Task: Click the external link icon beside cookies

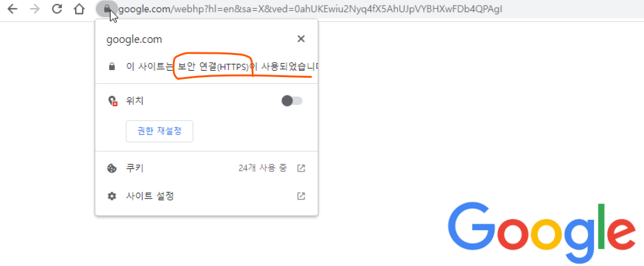Action: coord(301,168)
